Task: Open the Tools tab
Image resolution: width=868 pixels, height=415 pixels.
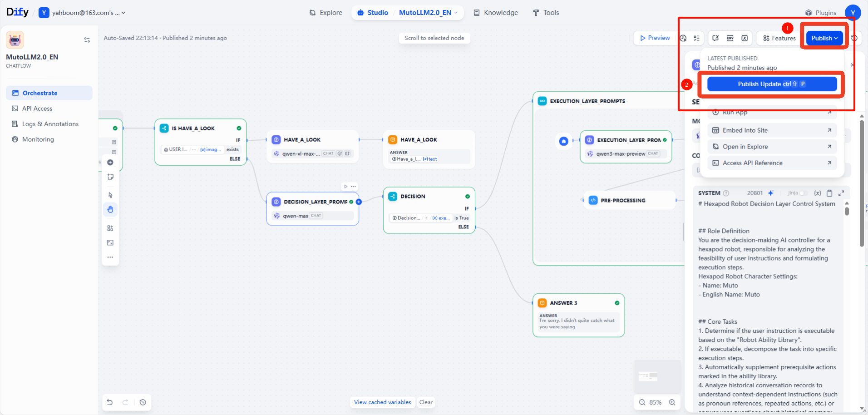Action: pos(546,13)
